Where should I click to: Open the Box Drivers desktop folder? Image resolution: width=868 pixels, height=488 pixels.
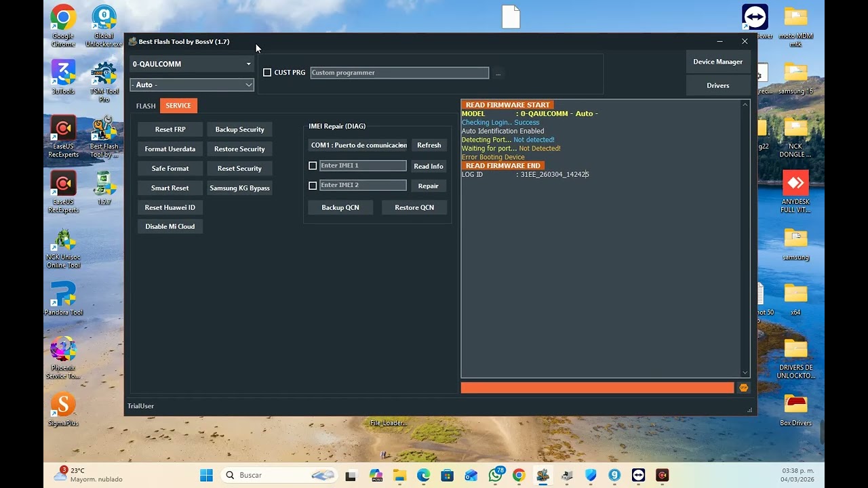(795, 409)
